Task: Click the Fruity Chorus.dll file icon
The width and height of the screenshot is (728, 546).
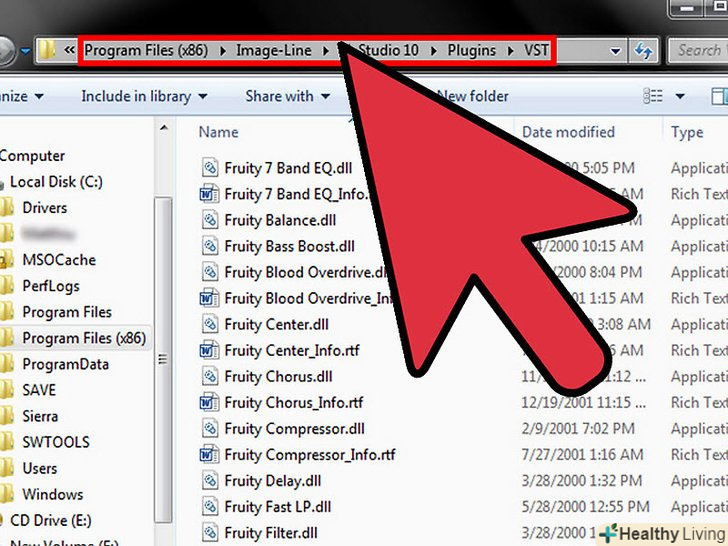Action: 210,376
